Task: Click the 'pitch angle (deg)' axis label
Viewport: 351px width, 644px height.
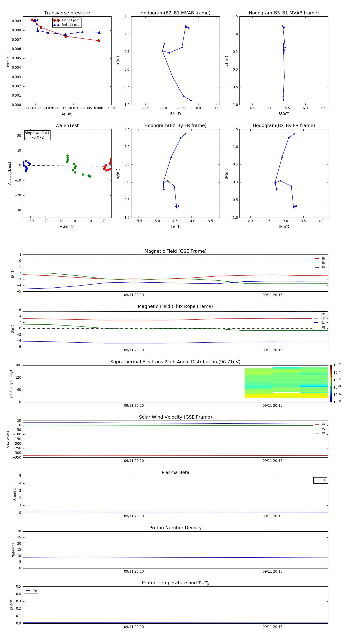Action: pos(11,384)
